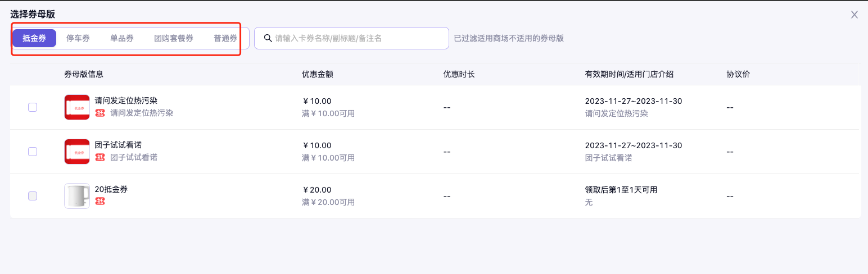868x274 pixels.
Task: Select the 抵金券 tab
Action: [34, 39]
